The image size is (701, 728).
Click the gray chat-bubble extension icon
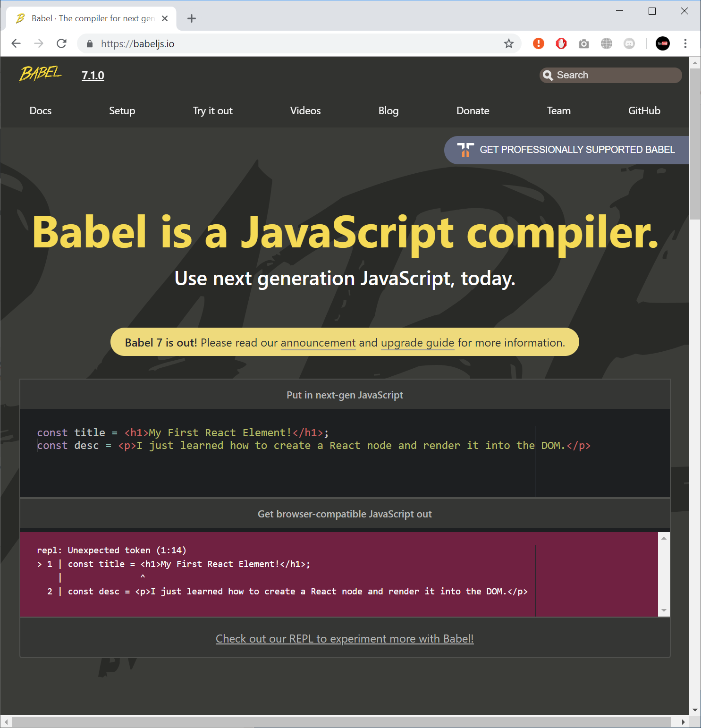629,43
